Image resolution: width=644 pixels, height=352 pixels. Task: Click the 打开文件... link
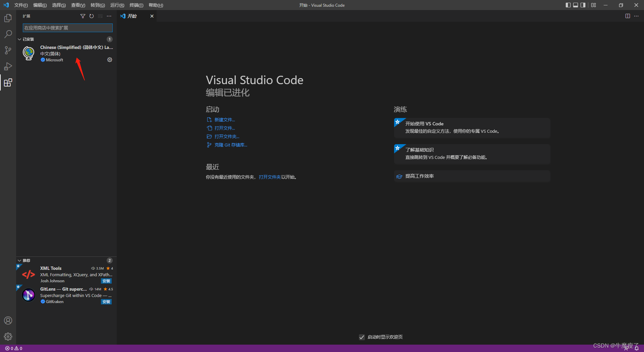coord(225,128)
